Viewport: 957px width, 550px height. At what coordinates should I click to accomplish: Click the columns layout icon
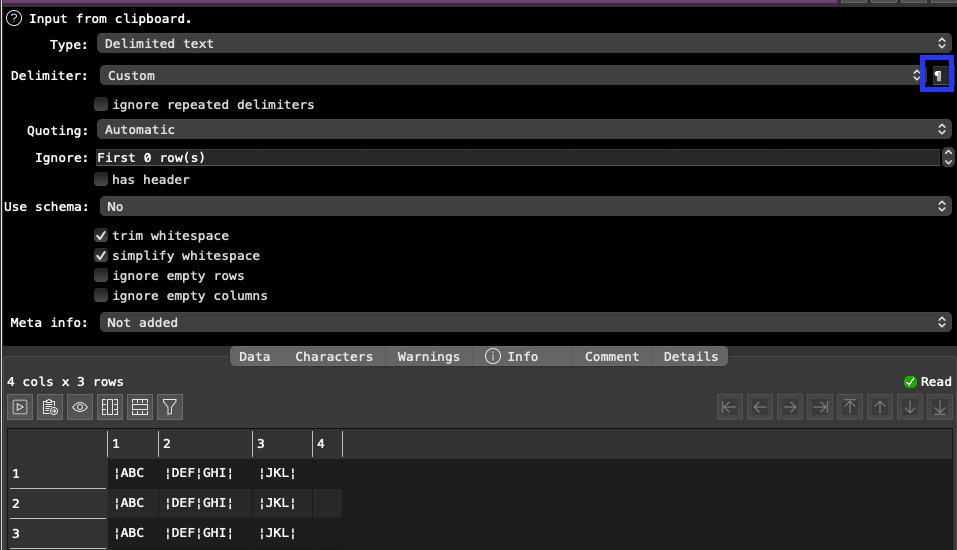click(x=110, y=407)
